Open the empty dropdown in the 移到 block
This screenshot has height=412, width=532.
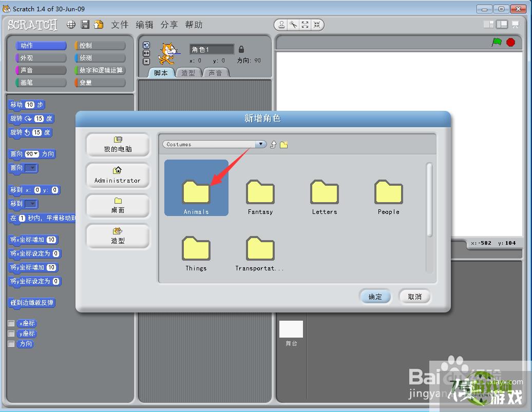pos(31,204)
